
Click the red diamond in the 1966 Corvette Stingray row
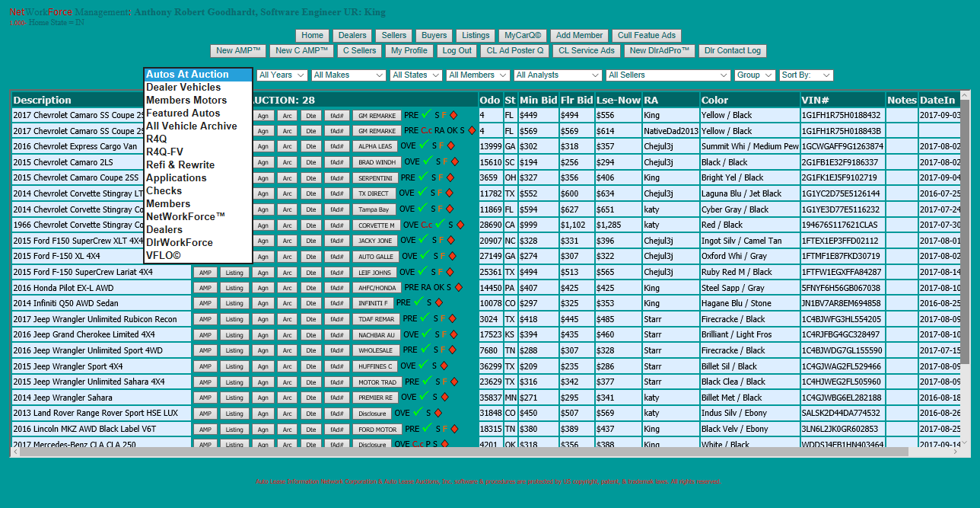point(460,225)
